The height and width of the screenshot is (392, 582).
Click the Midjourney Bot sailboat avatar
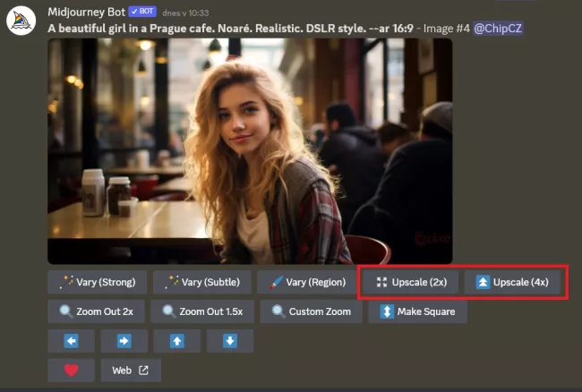pyautogui.click(x=21, y=21)
